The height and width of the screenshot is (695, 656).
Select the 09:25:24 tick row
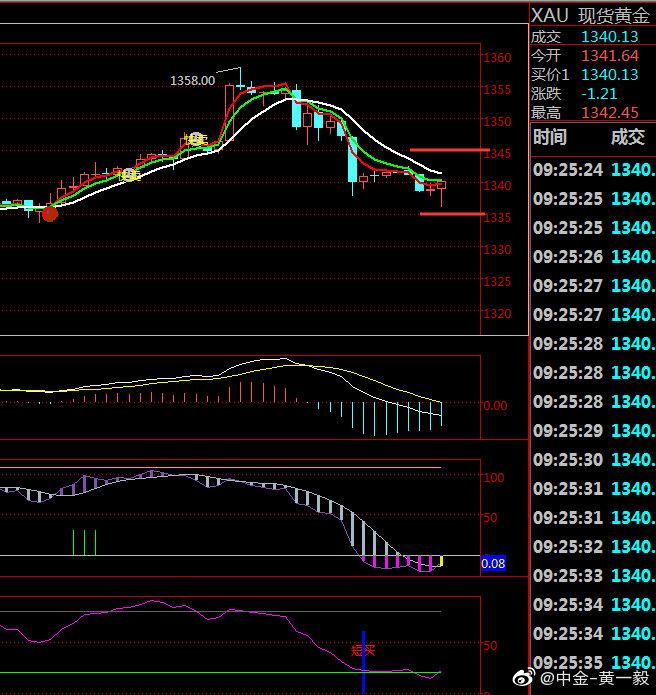[592, 170]
